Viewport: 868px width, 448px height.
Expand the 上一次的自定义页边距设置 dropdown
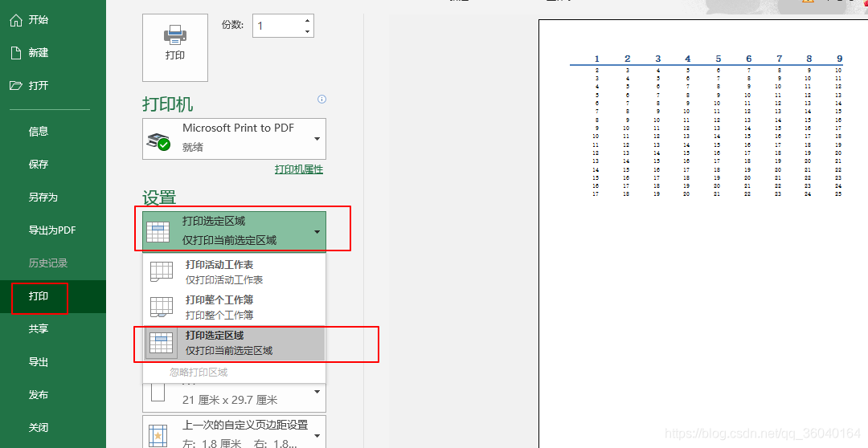point(317,436)
